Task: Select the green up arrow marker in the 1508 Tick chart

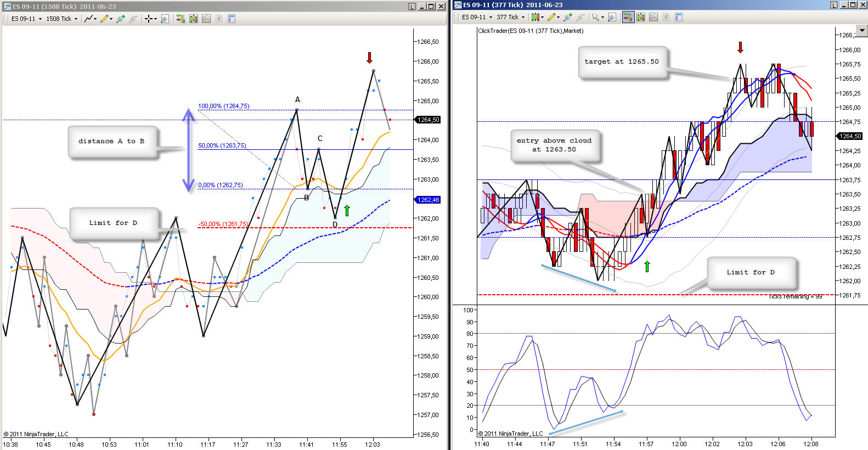Action: click(x=347, y=210)
